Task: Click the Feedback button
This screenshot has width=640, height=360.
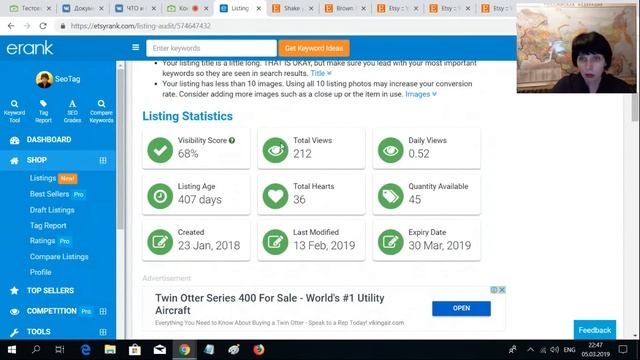Action: pos(595,330)
